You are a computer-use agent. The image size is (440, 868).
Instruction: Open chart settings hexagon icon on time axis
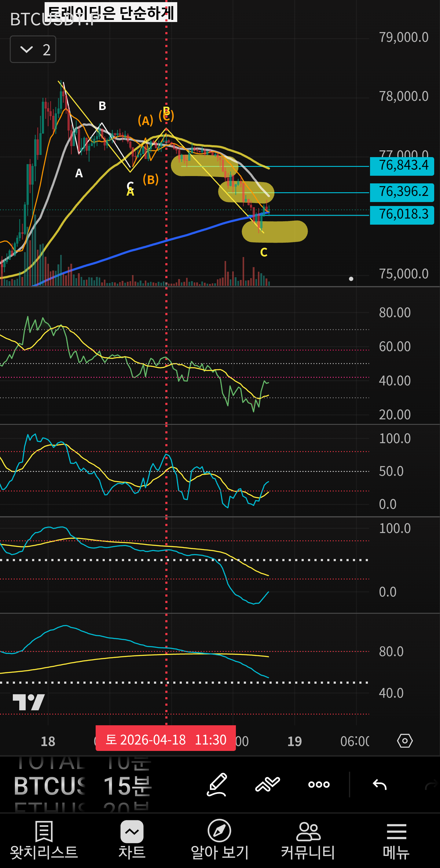tap(405, 741)
